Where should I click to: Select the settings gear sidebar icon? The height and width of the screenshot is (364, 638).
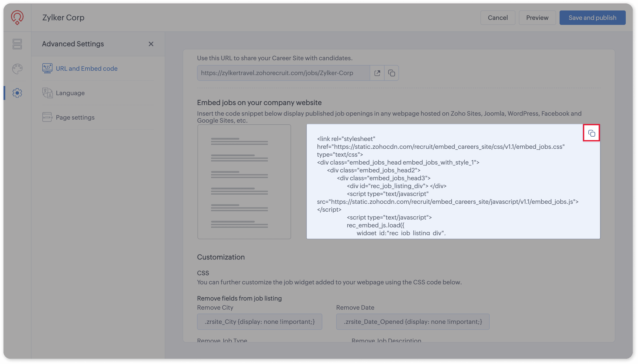(17, 93)
